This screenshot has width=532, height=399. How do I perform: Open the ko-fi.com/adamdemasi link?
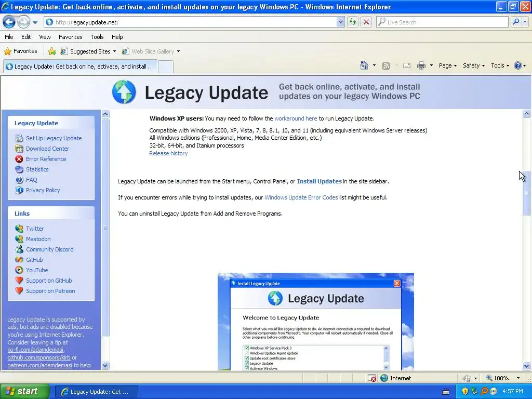tap(35, 350)
